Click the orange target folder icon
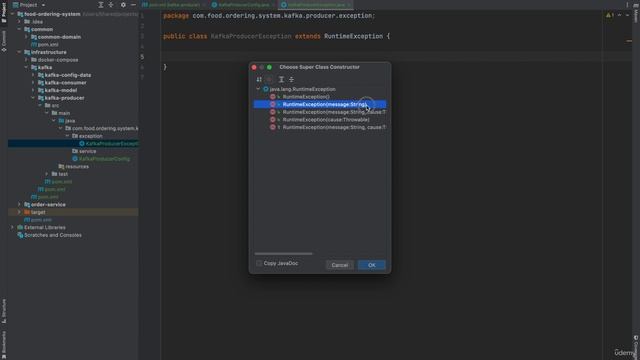 point(27,212)
